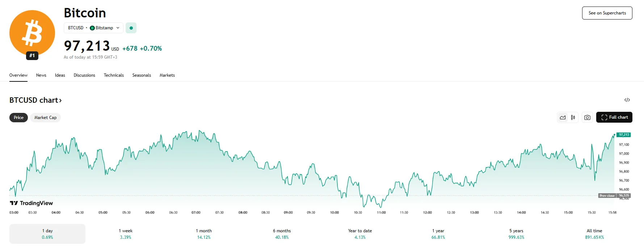Click the orange Bitcoin logo
Viewport: 644px width, 250px height.
click(x=32, y=33)
